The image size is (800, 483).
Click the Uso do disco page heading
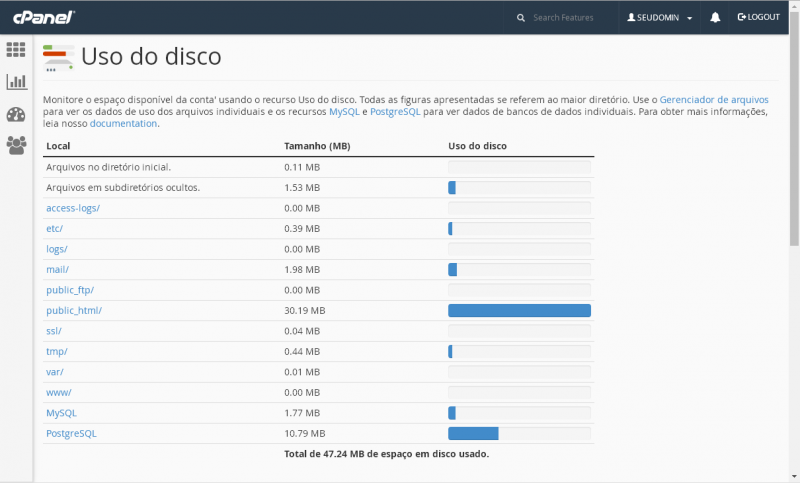coord(151,56)
